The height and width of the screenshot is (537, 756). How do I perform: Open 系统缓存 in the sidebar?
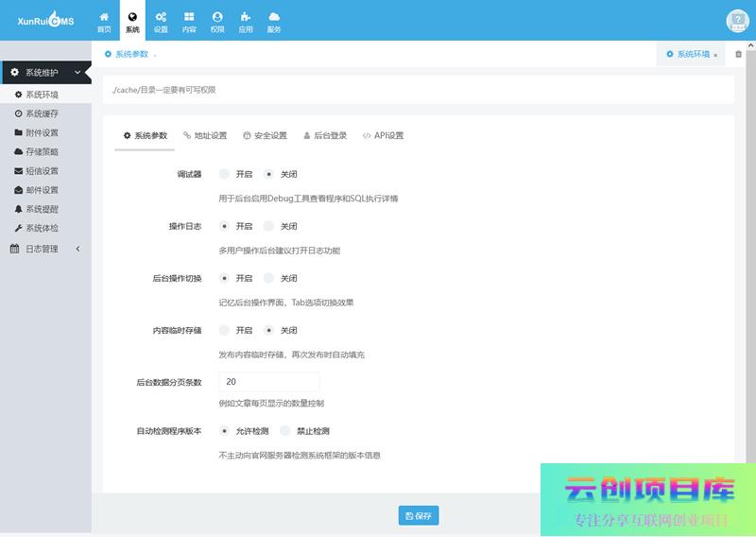42,113
